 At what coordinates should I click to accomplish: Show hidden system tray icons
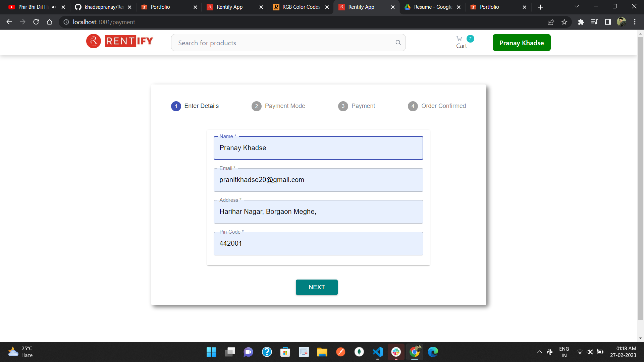(539, 352)
